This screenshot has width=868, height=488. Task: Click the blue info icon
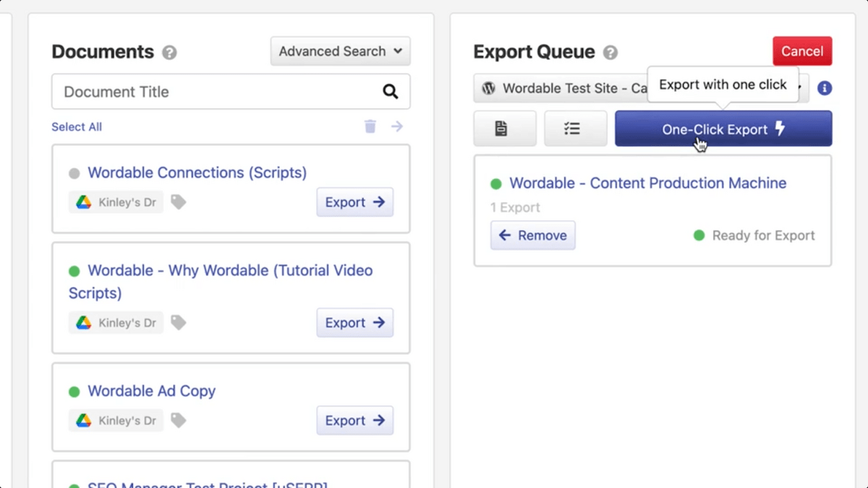pyautogui.click(x=825, y=88)
